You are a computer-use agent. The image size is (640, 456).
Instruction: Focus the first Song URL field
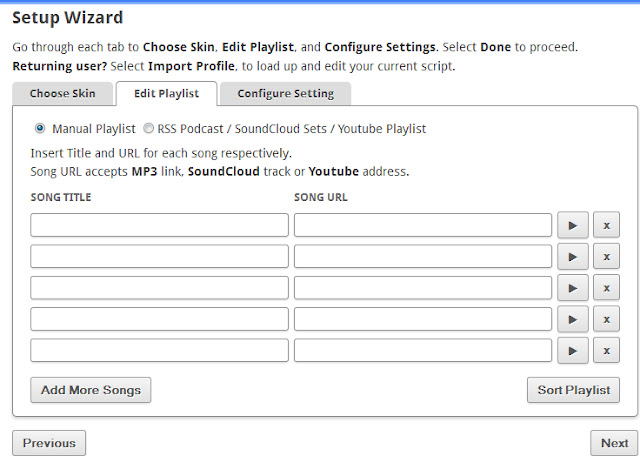click(423, 225)
